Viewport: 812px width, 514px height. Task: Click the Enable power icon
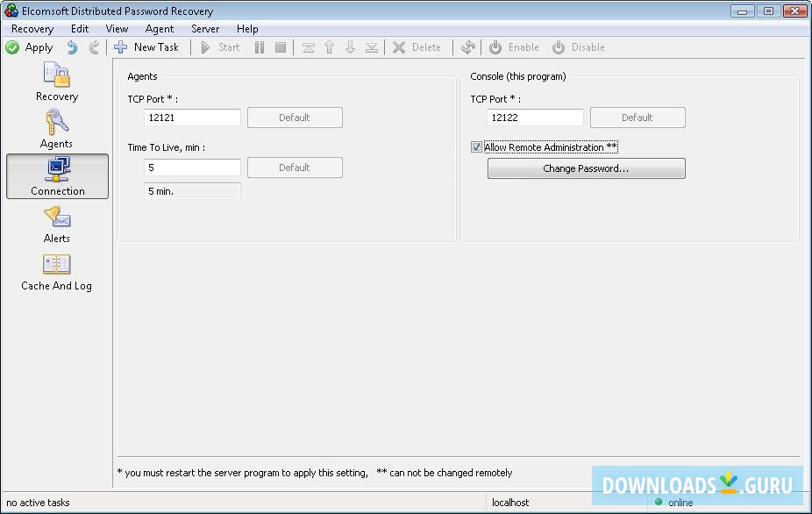[x=495, y=47]
